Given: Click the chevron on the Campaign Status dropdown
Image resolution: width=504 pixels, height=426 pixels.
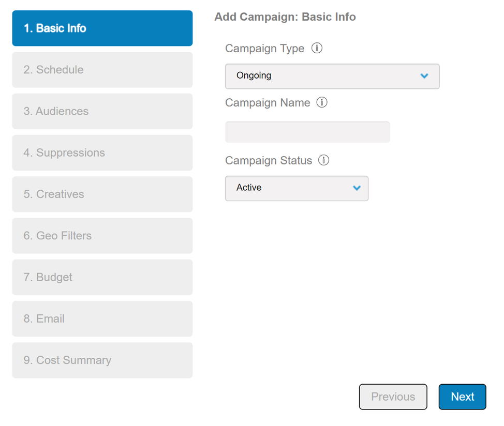Looking at the screenshot, I should pyautogui.click(x=357, y=188).
